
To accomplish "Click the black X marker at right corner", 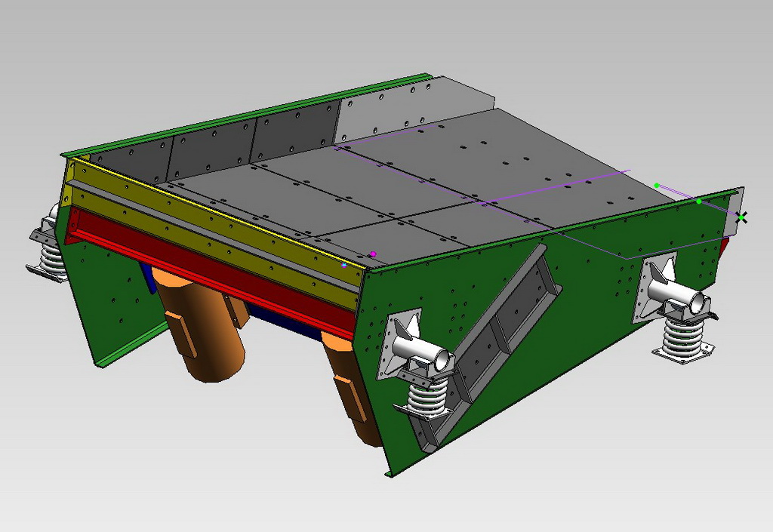I will 741,217.
